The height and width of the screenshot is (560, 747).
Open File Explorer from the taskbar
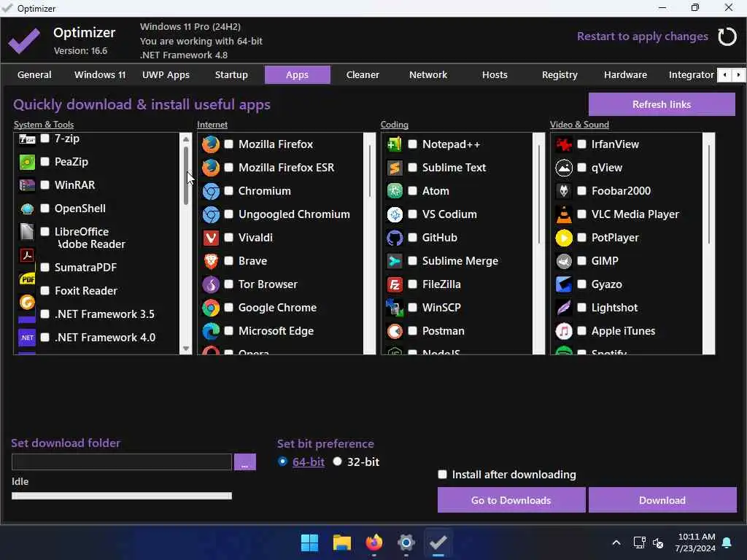pos(341,542)
